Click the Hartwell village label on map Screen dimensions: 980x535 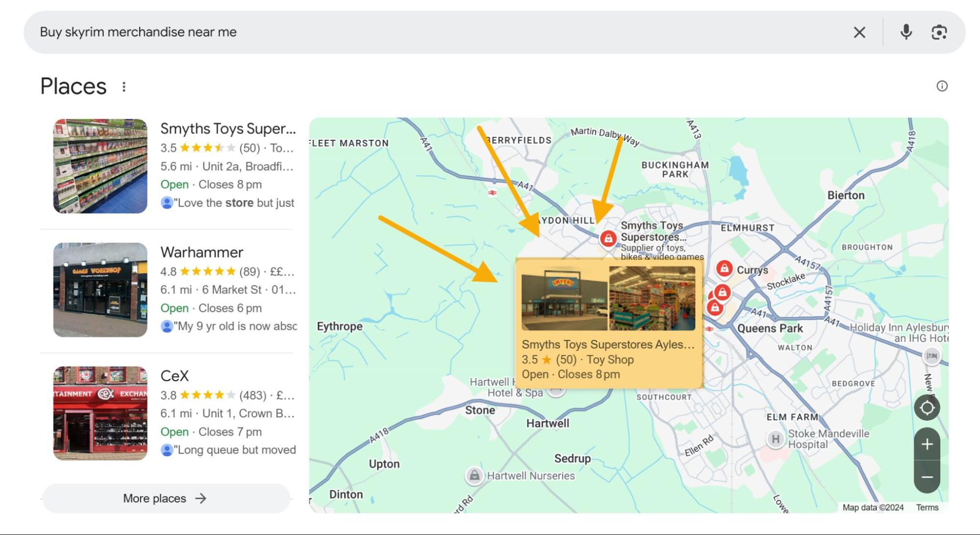tap(548, 423)
